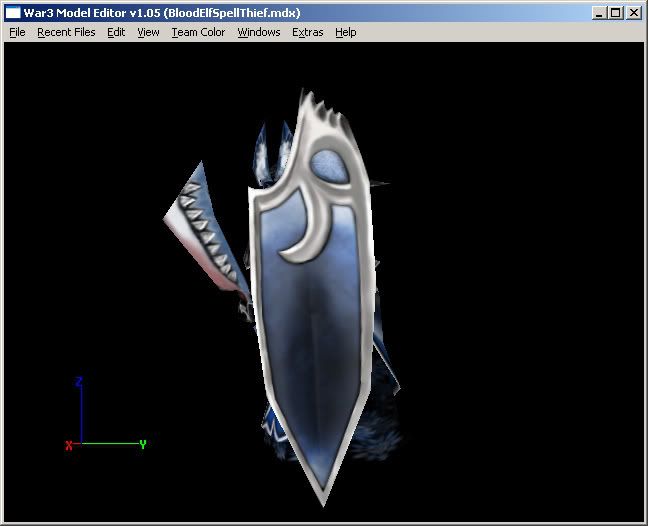Screen dimensions: 648x526
Task: Close the War3 Model Editor window
Action: pyautogui.click(x=634, y=13)
